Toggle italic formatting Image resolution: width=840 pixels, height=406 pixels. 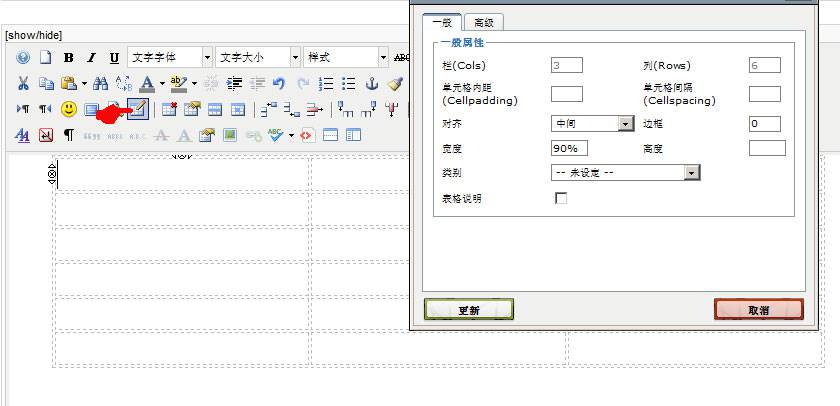pyautogui.click(x=92, y=57)
